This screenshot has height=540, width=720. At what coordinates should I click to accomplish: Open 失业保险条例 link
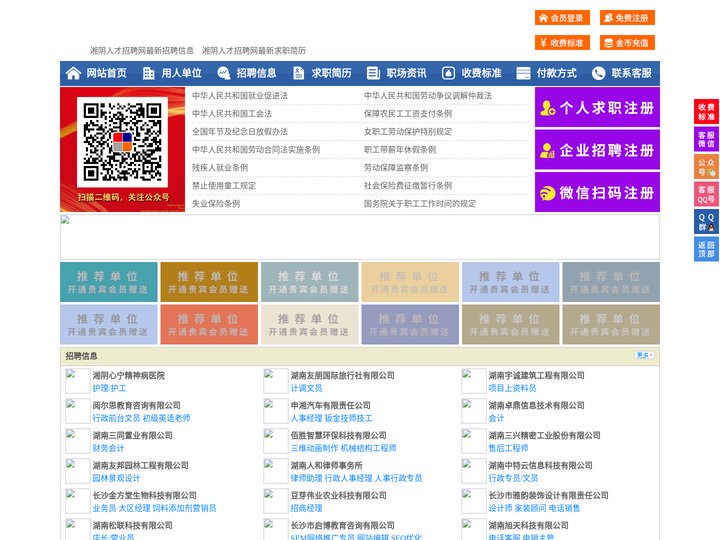click(216, 203)
